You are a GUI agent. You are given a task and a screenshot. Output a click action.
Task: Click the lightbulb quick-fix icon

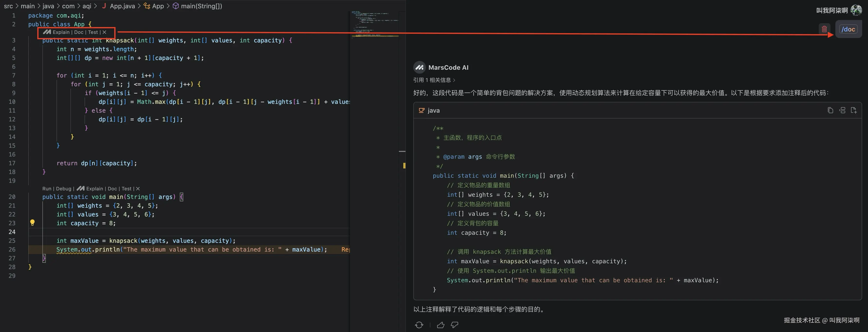coord(32,223)
